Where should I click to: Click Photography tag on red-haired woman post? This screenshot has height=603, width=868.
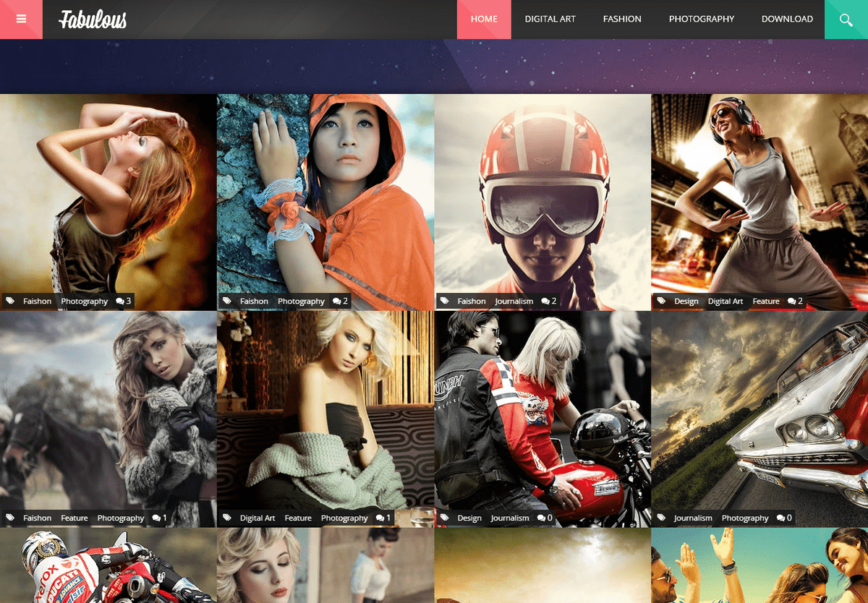click(x=85, y=301)
